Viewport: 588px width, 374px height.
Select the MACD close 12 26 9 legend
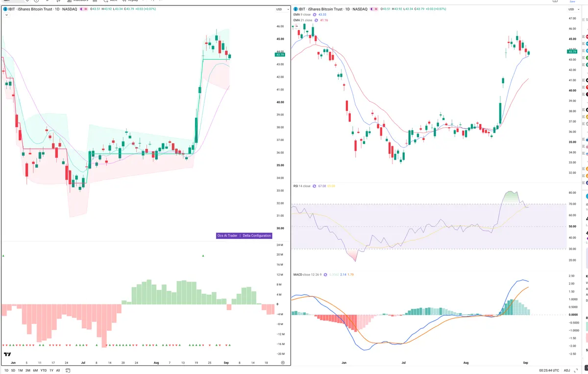307,275
